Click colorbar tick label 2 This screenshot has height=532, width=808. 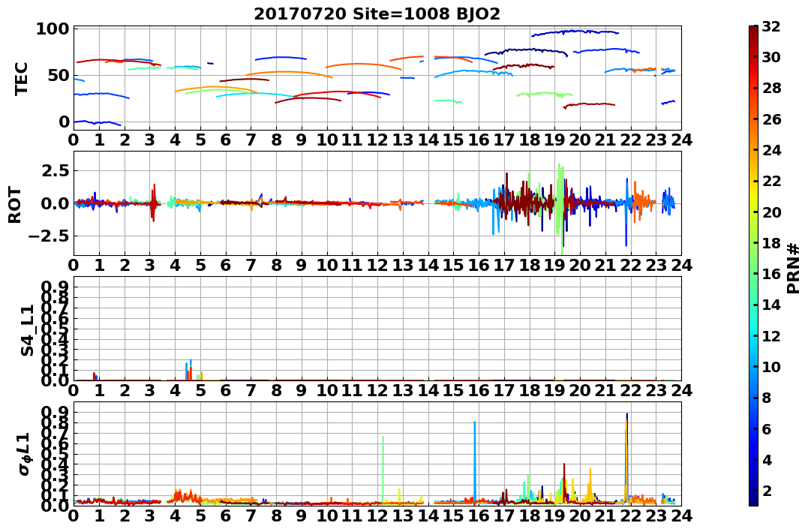pyautogui.click(x=767, y=490)
